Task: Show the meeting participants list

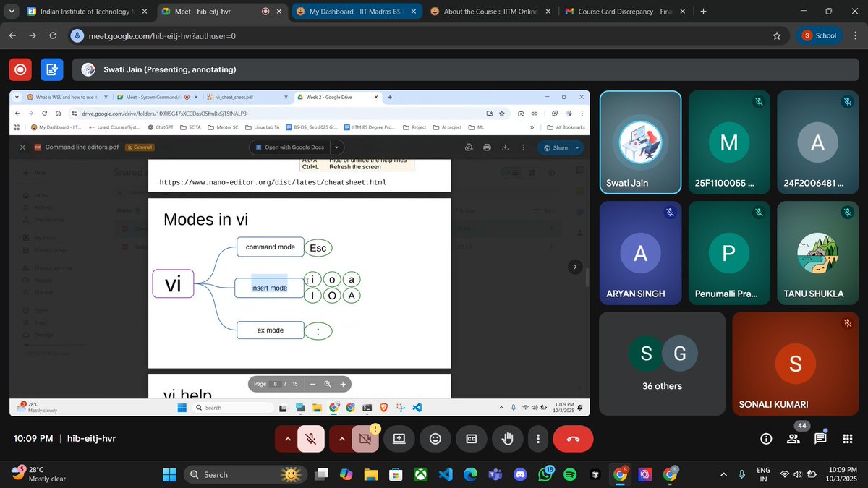Action: tap(793, 437)
